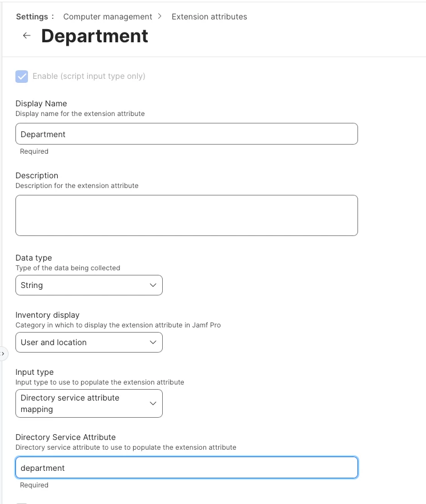The width and height of the screenshot is (426, 504).
Task: Open the Inventory display dropdown
Action: pyautogui.click(x=89, y=342)
